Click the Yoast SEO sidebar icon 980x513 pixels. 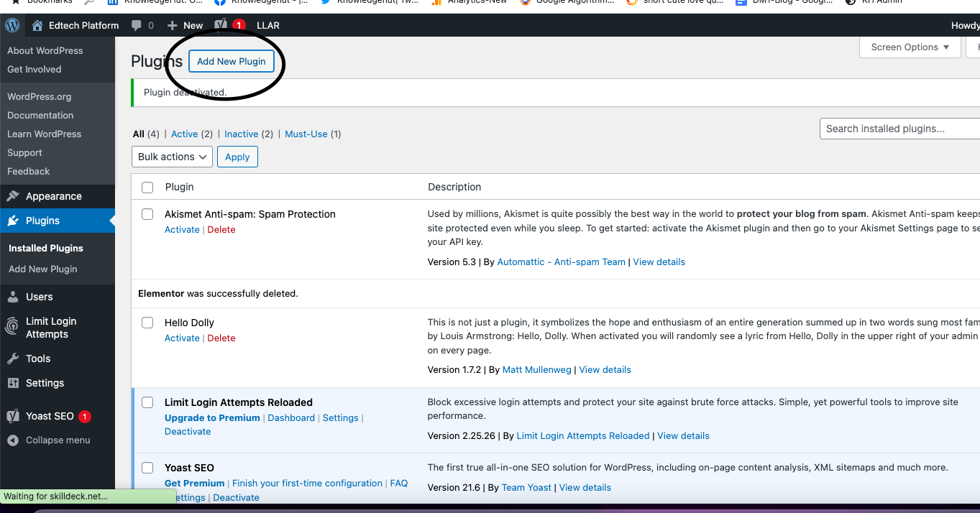(12, 416)
